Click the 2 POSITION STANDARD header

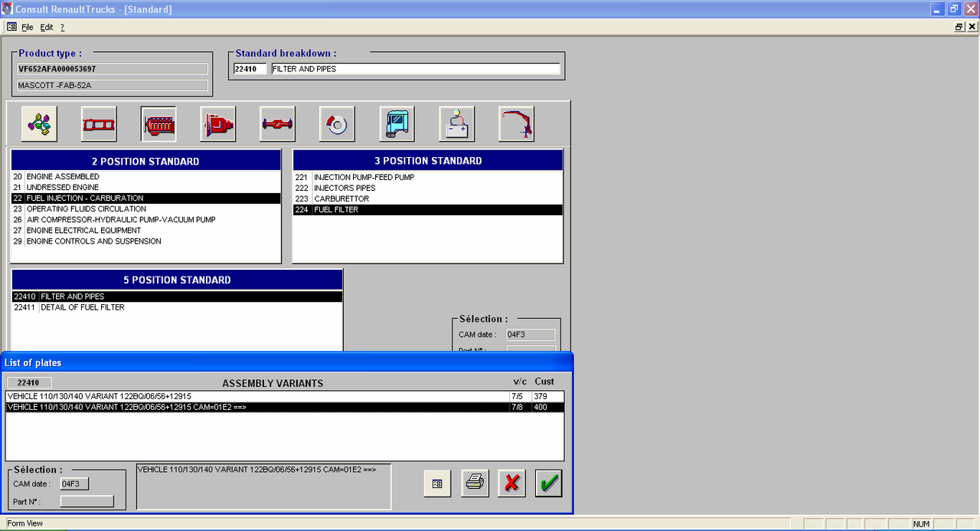(x=146, y=161)
